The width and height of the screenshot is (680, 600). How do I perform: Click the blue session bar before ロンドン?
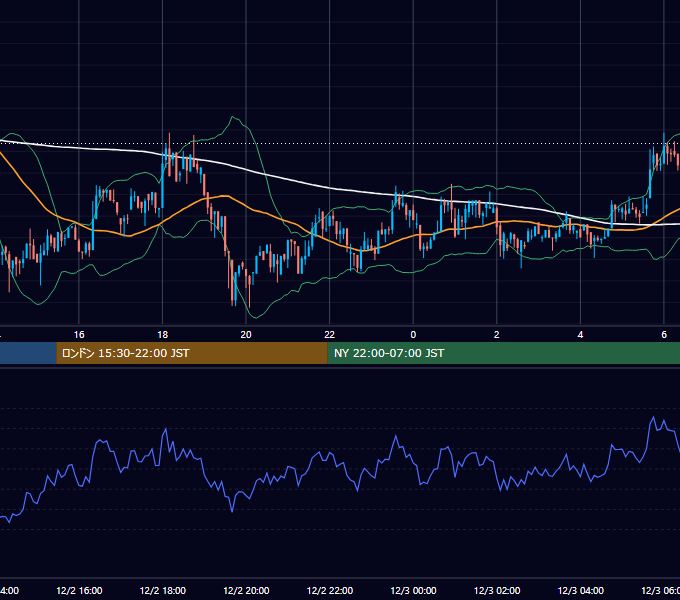[28, 353]
